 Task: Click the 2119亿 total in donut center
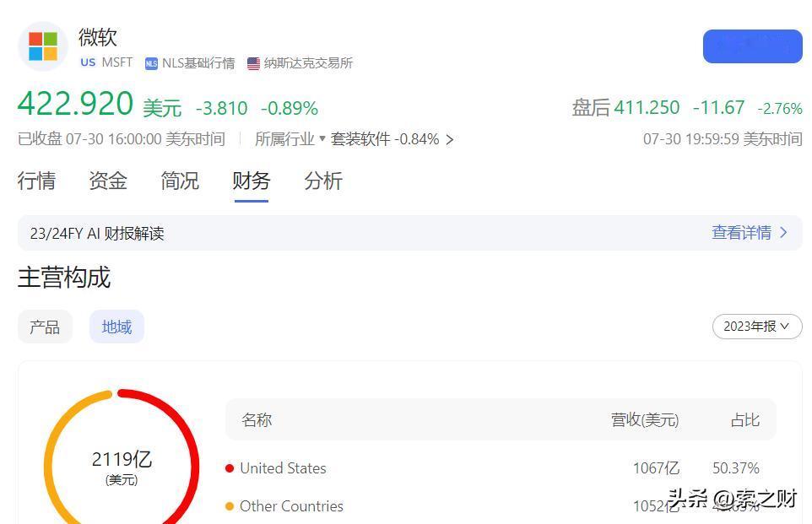coord(122,459)
